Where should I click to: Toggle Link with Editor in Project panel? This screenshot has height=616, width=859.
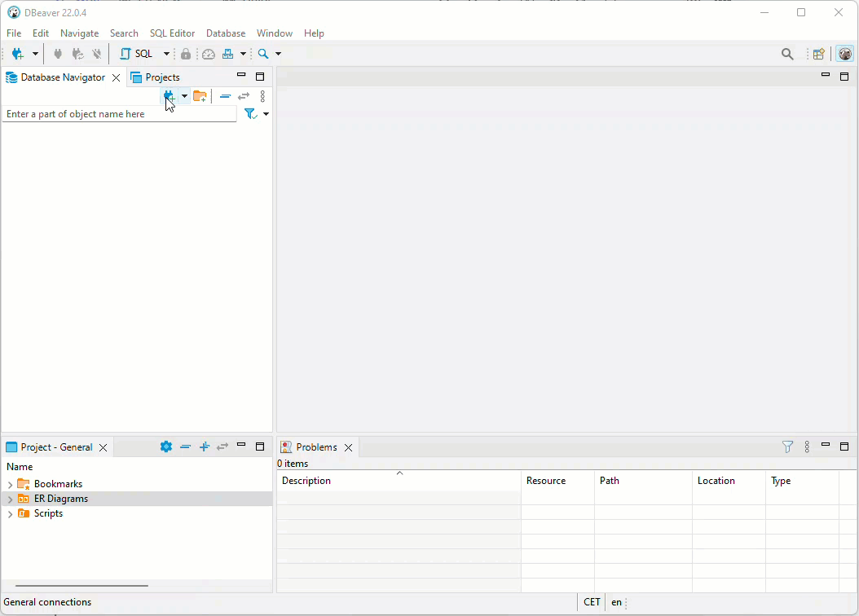(x=222, y=447)
